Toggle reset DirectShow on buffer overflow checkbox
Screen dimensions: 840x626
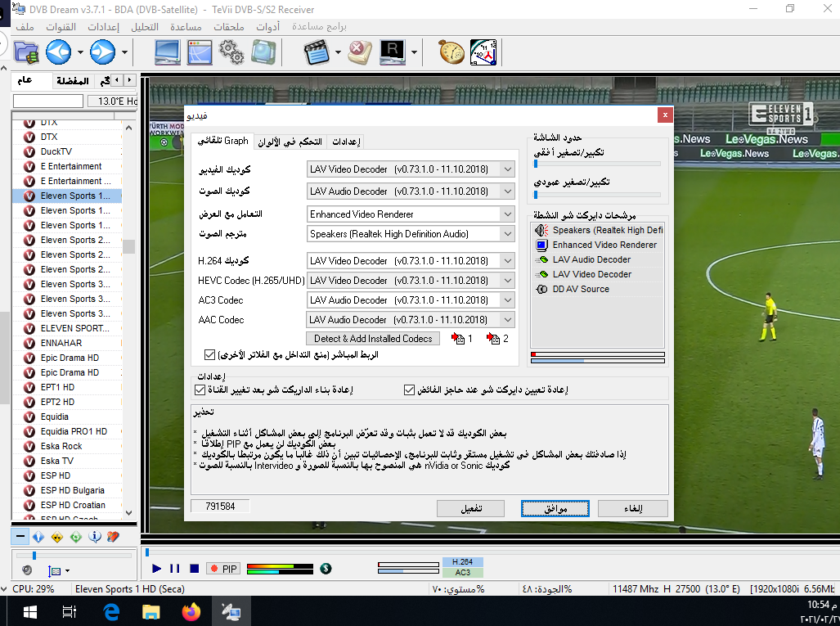point(410,390)
